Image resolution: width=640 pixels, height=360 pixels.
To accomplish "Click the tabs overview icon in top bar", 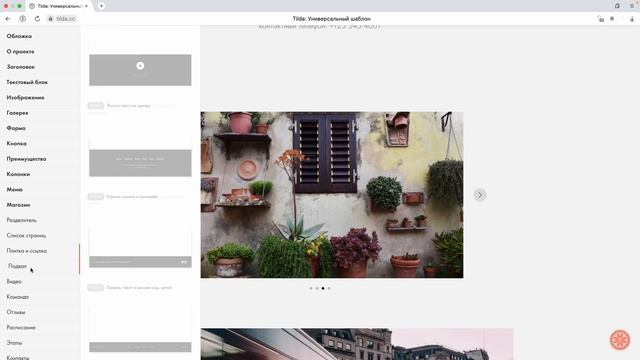I will (617, 6).
